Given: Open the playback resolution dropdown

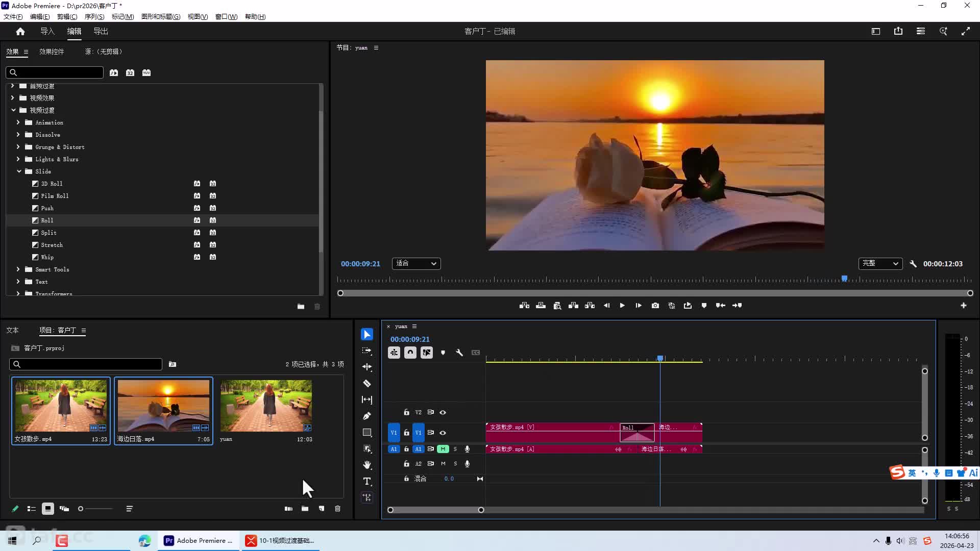Looking at the screenshot, I should [880, 264].
